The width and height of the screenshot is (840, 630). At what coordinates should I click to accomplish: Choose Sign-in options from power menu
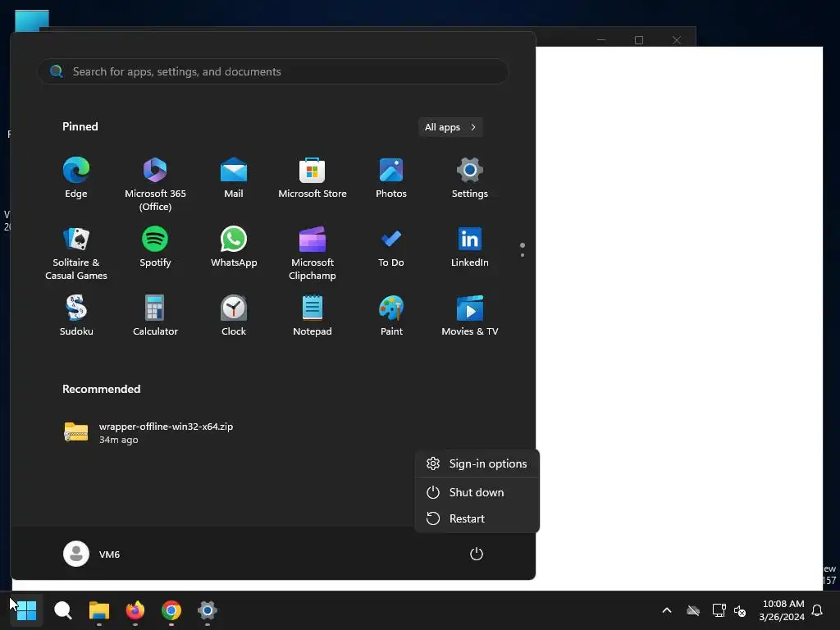(477, 464)
